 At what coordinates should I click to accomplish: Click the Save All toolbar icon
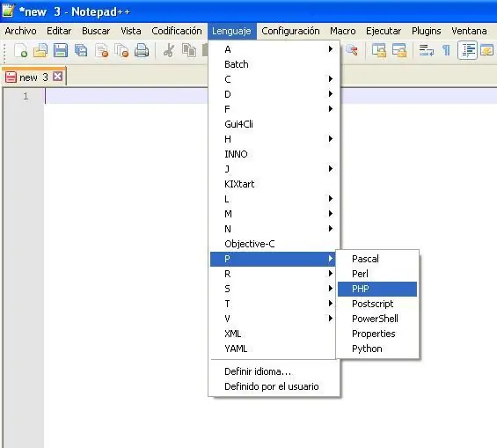[x=81, y=51]
